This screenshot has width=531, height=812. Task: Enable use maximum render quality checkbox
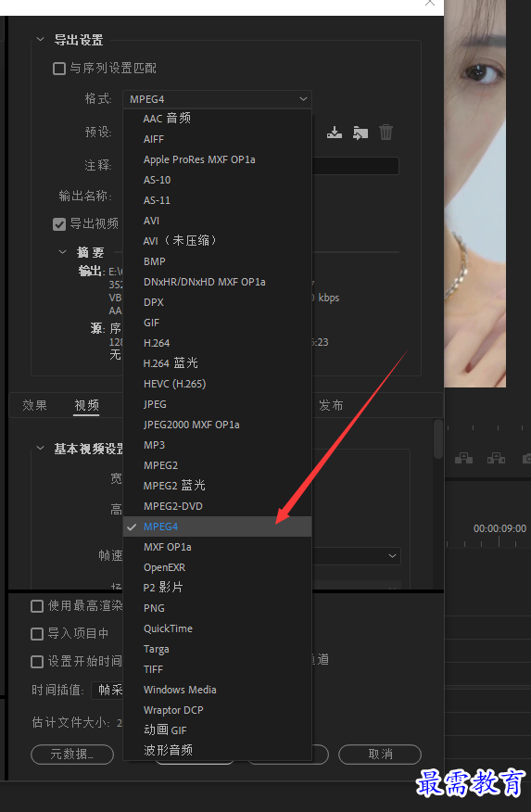point(37,606)
